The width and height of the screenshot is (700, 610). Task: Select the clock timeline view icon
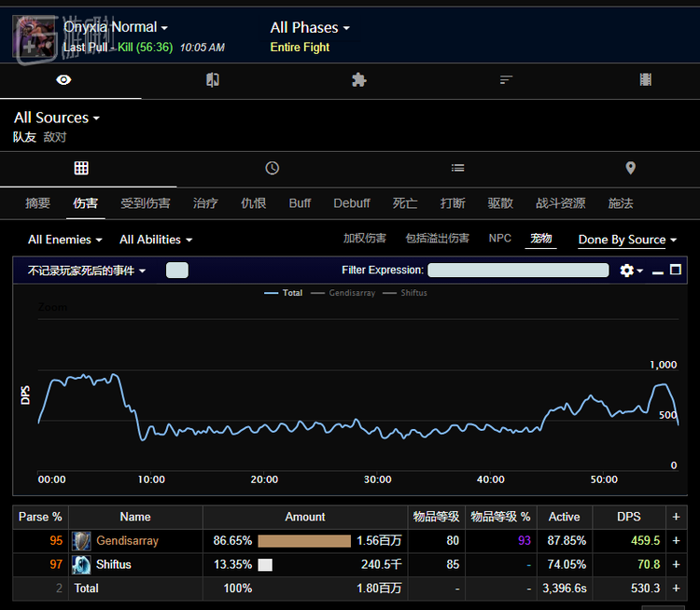(272, 168)
